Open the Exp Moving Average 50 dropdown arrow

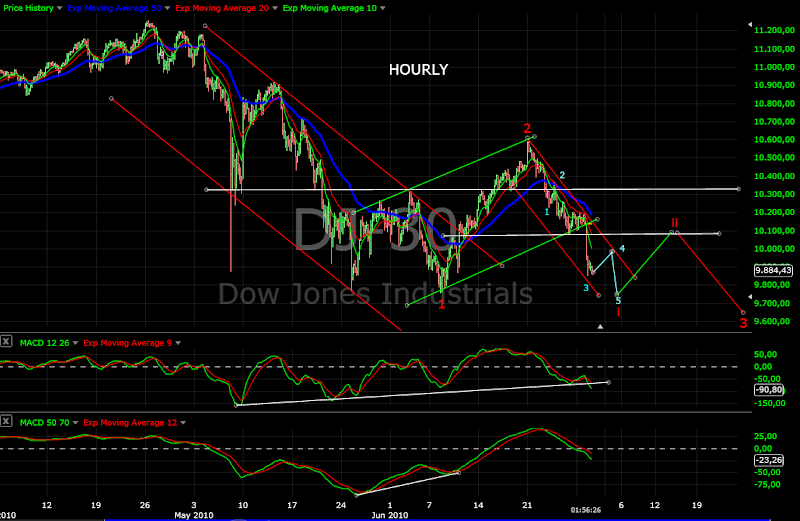[167, 8]
